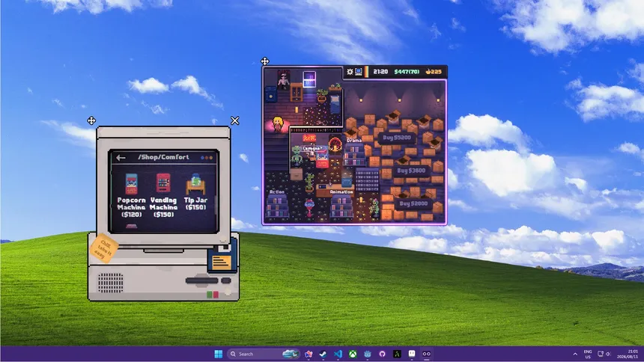This screenshot has height=362, width=644.
Task: Open the Xbox app from taskbar
Action: pyautogui.click(x=353, y=354)
